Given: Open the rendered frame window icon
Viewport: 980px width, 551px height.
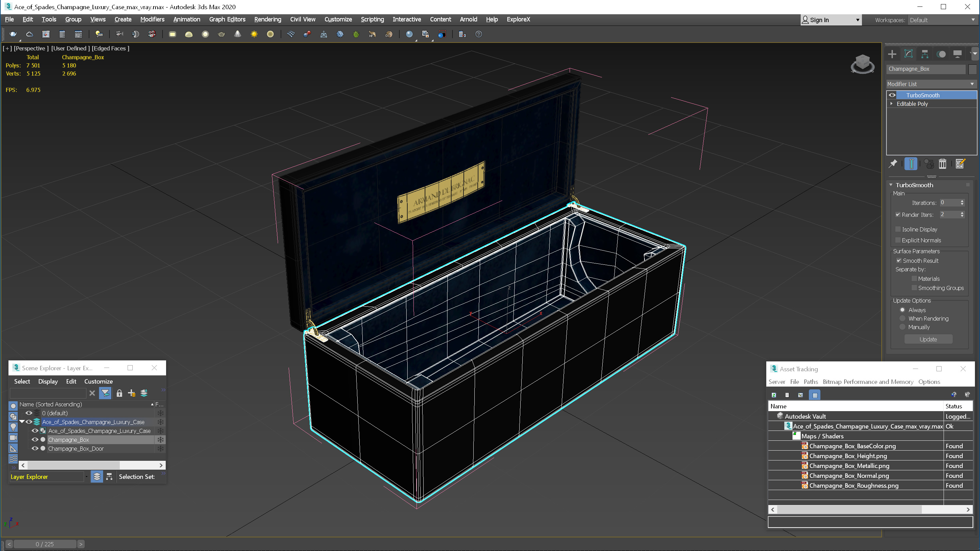Looking at the screenshot, I should [46, 34].
